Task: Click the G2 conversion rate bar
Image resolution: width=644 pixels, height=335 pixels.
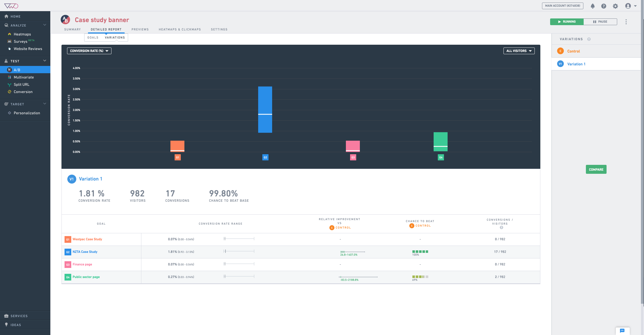Action: coord(265,109)
